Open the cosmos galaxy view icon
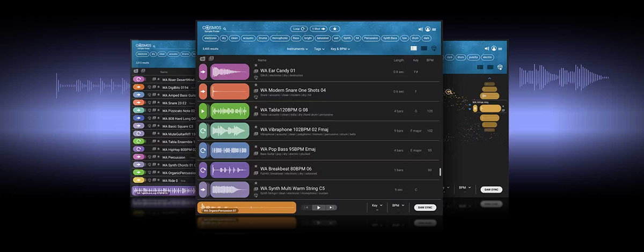This screenshot has height=252, width=644. point(434,48)
